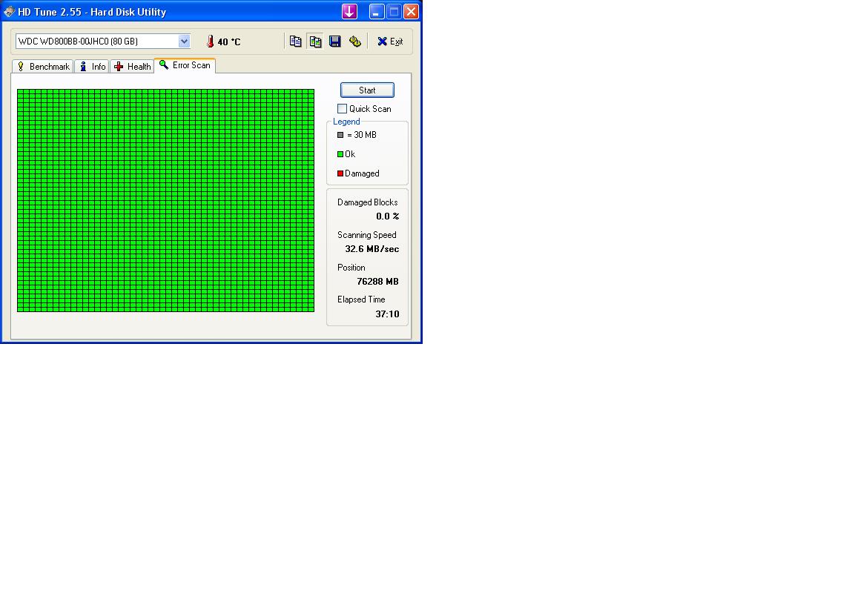The height and width of the screenshot is (616, 852).
Task: Click the Exit button
Action: 390,42
